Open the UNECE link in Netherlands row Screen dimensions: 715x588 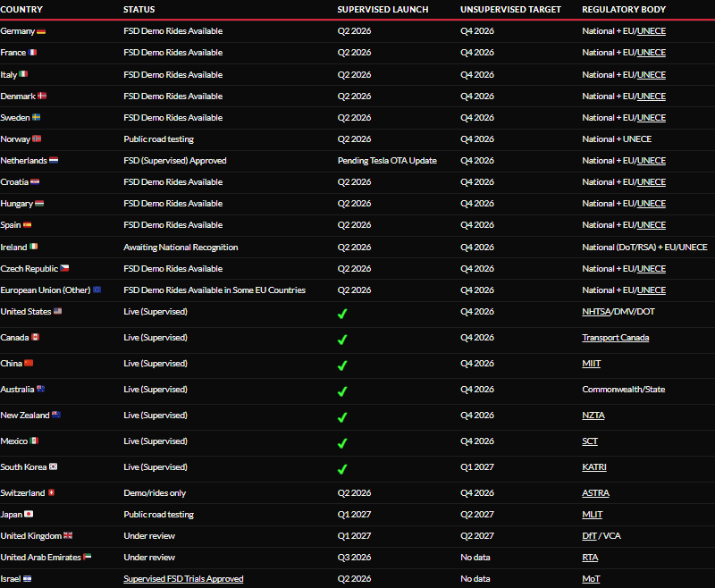point(652,161)
